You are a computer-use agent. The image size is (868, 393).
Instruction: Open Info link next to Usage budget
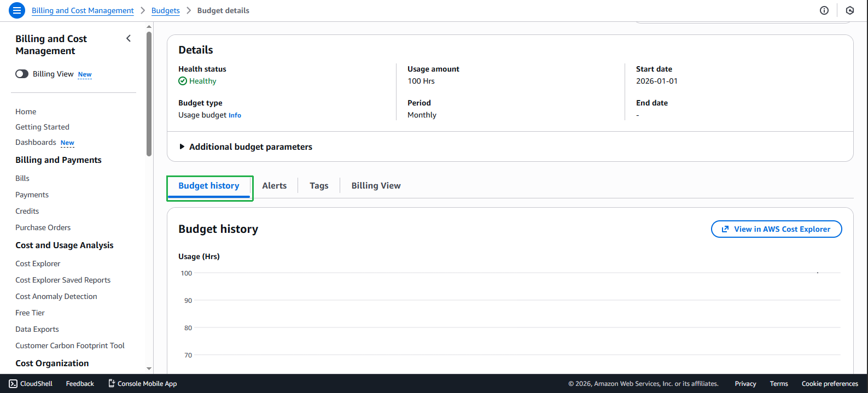tap(235, 115)
